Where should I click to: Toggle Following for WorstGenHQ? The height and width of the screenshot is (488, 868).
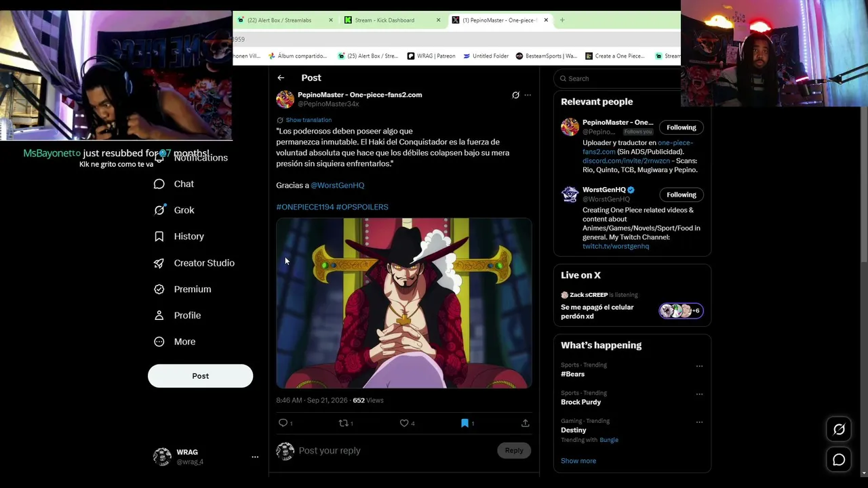point(681,195)
